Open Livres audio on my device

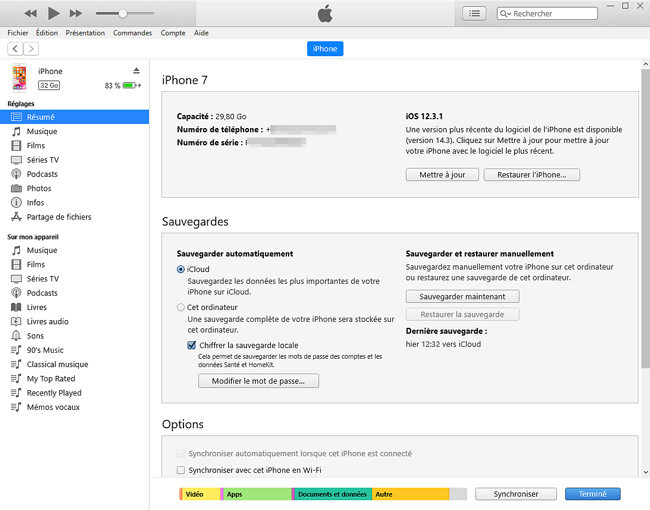point(47,321)
